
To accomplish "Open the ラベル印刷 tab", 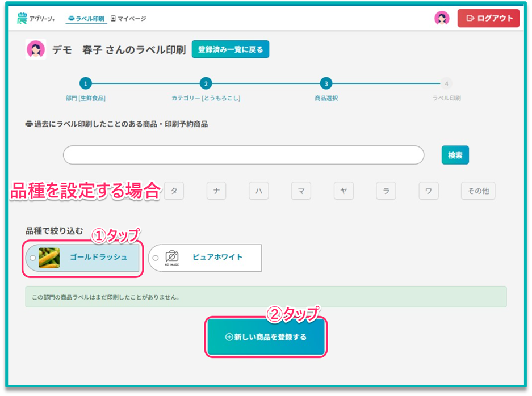I will point(86,18).
